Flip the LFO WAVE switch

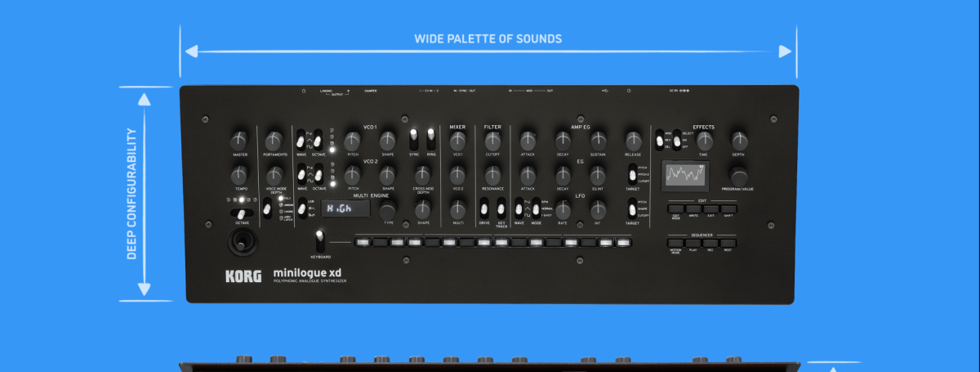(x=519, y=208)
